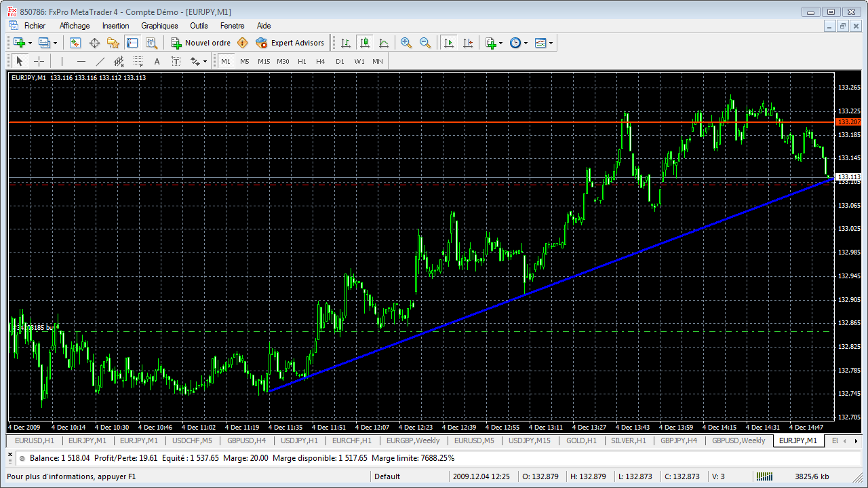
Task: Switch to the USDCHF,M5 chart tab
Action: coord(192,440)
